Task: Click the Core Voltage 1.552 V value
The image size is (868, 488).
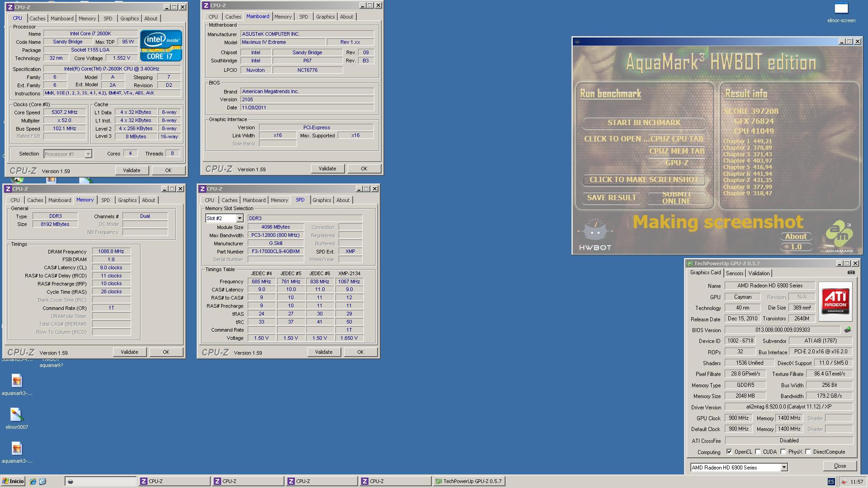Action: pyautogui.click(x=122, y=58)
